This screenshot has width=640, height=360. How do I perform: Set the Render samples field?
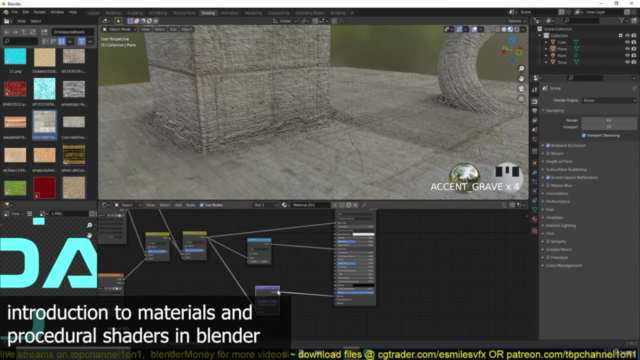coord(609,120)
